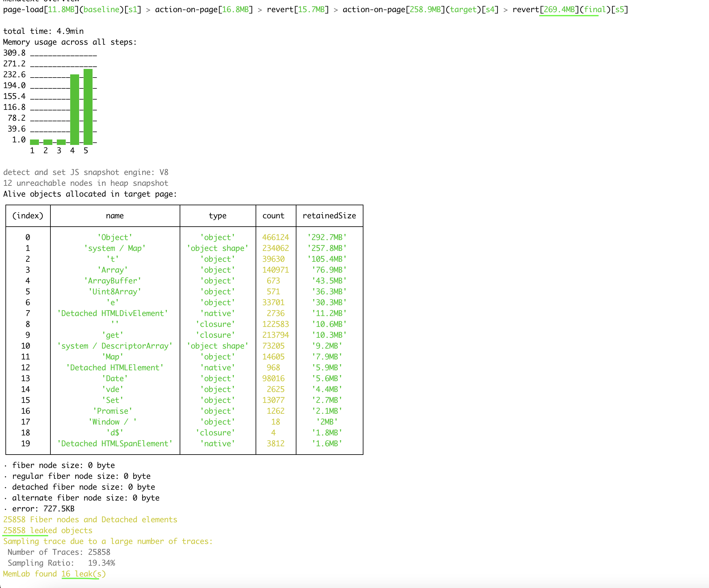
Task: Click the short green bar for step 1
Action: 34,142
